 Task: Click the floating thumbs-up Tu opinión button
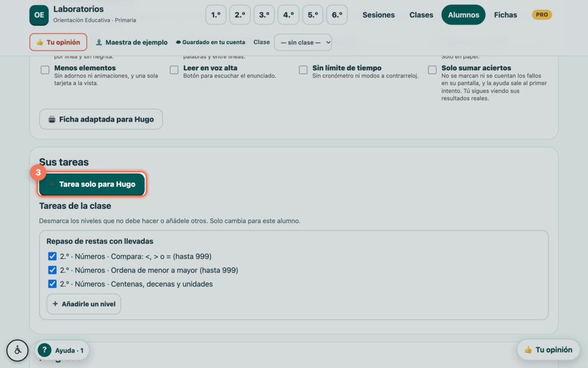pyautogui.click(x=548, y=349)
